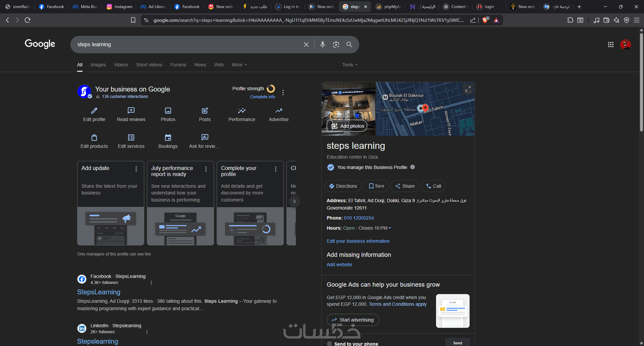
Task: Open Read reviews star icon
Action: click(131, 111)
